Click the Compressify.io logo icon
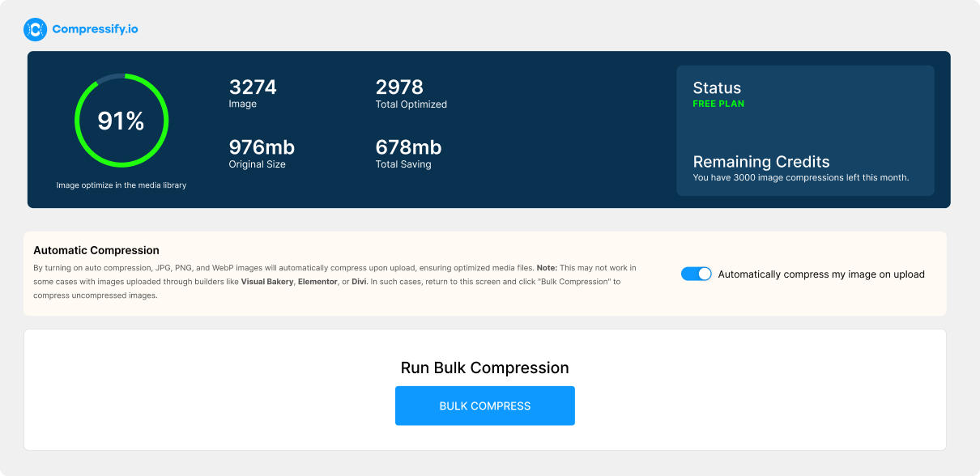 click(34, 29)
